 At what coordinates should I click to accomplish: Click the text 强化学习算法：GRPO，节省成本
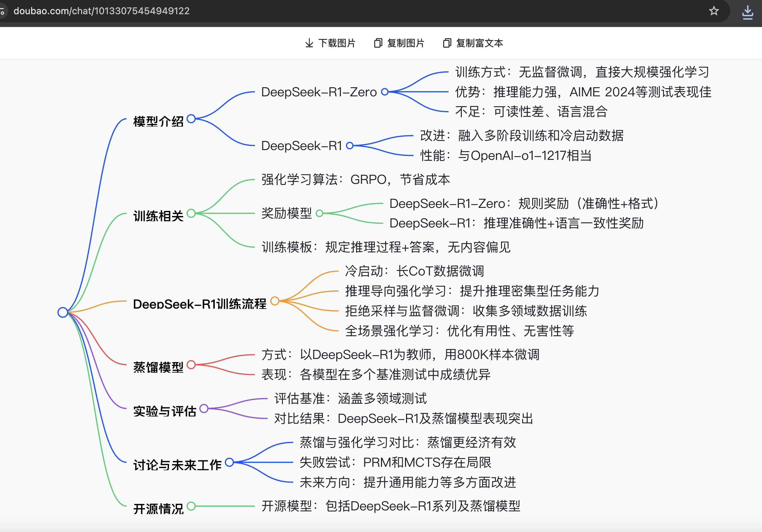pos(356,179)
